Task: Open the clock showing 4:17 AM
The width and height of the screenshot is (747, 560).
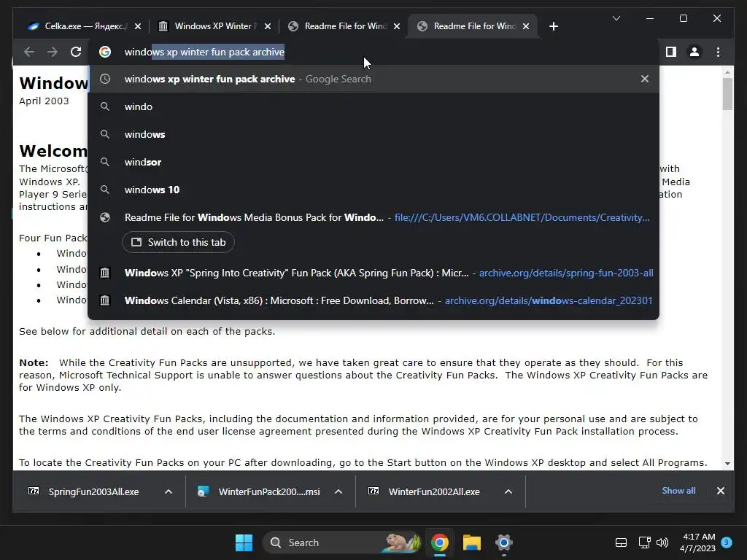Action: 698,542
